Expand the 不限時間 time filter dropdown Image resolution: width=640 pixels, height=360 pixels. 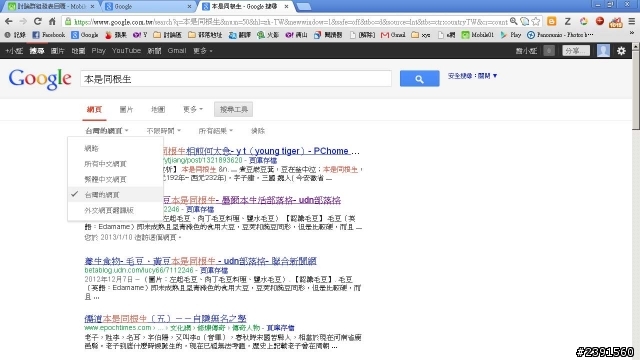point(163,131)
